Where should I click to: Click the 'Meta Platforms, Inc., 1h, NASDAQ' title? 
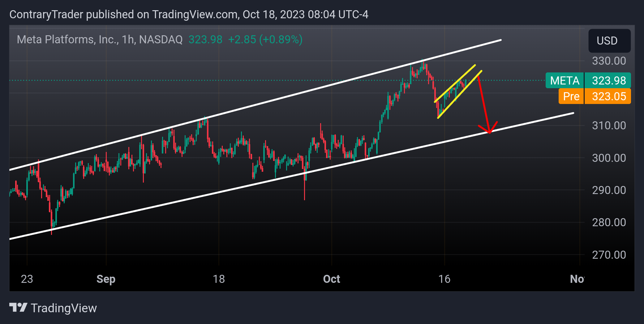(x=100, y=40)
